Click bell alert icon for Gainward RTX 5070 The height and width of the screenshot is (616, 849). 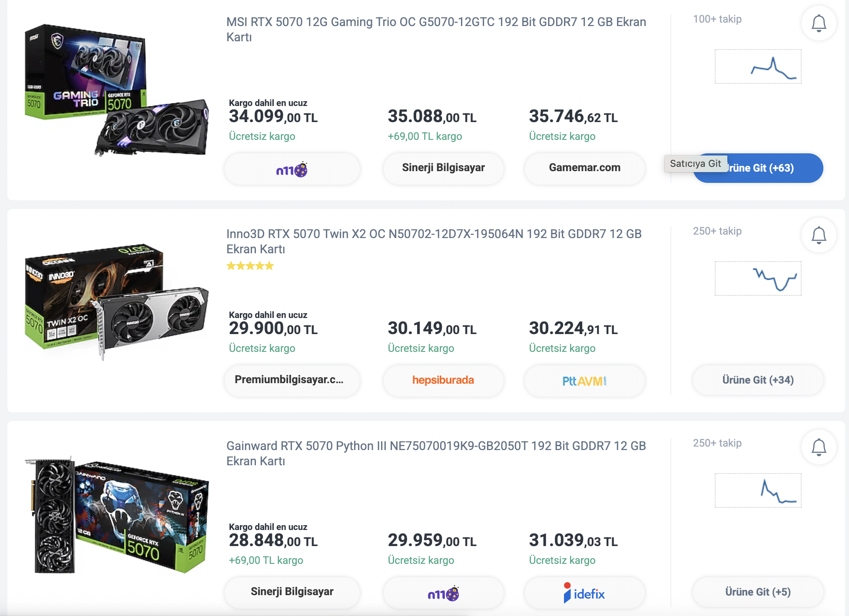click(x=819, y=447)
